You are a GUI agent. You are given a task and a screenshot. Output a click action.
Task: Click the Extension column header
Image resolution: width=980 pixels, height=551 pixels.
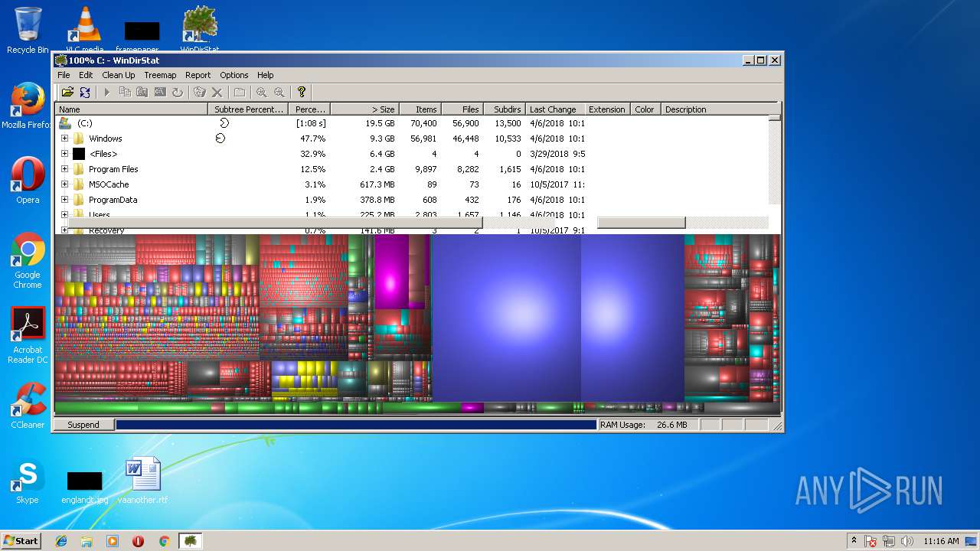pos(607,109)
